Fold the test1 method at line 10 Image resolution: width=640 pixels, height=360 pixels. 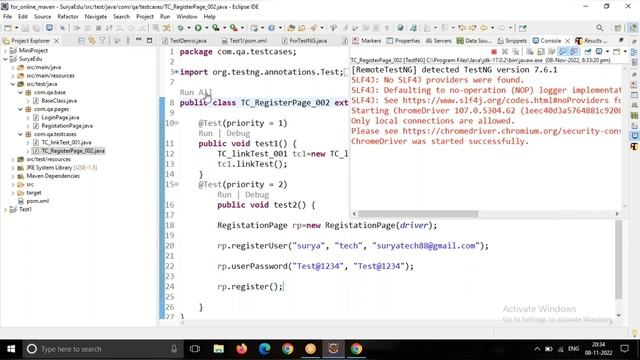[176, 123]
